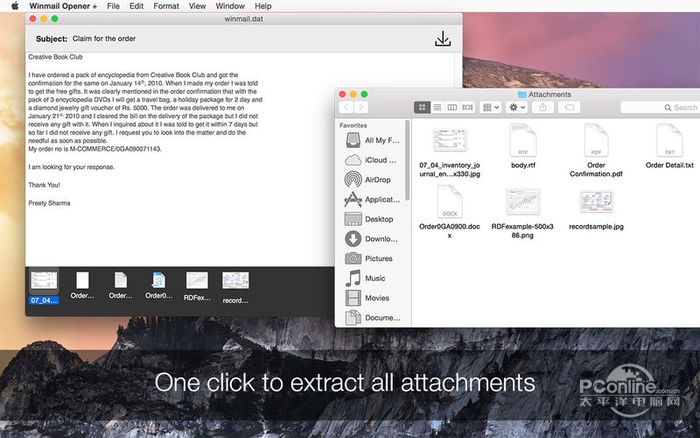Viewport: 700px width, 438px height.
Task: Open the View menu
Action: point(197,6)
